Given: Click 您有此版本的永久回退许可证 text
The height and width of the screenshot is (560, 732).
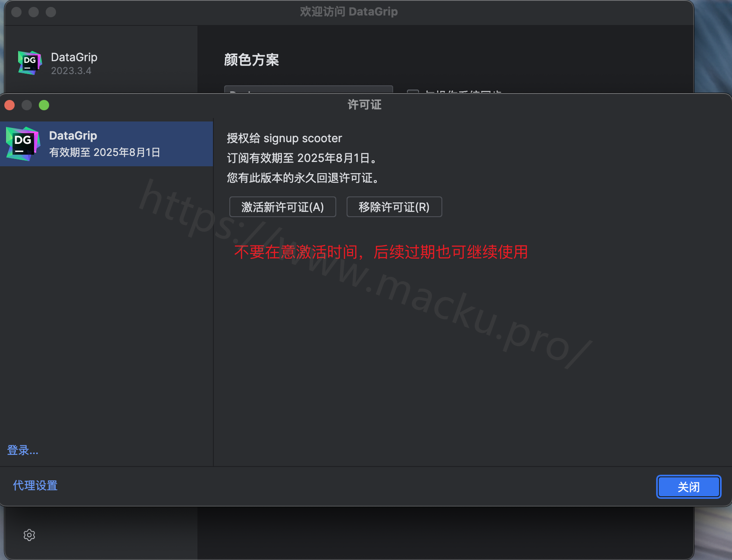Looking at the screenshot, I should pos(303,178).
